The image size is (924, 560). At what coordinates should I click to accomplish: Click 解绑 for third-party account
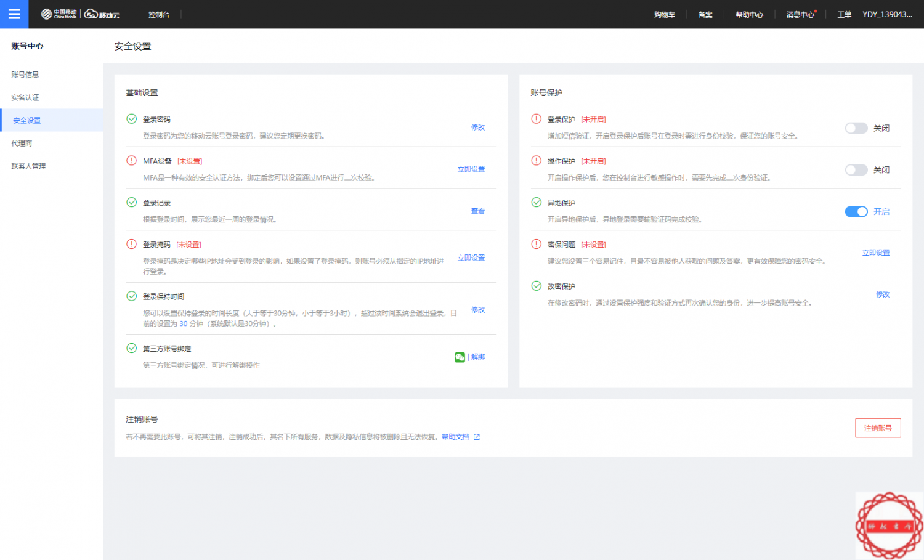[478, 357]
